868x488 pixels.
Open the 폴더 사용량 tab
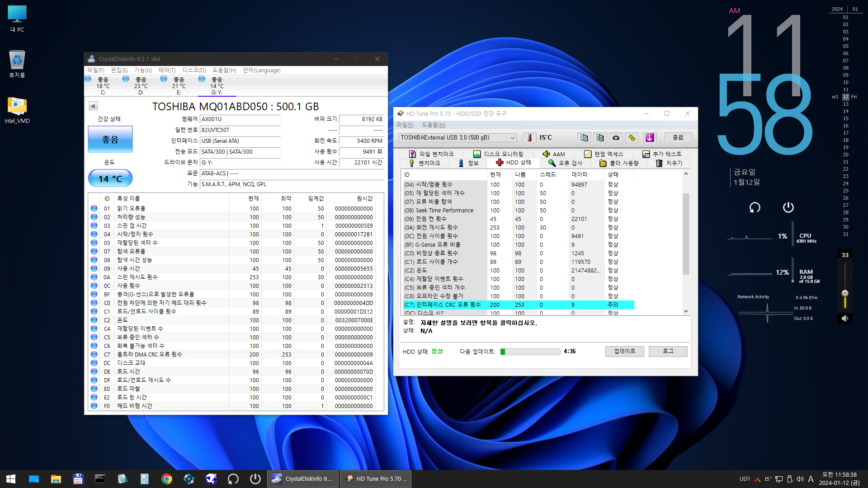pyautogui.click(x=619, y=163)
